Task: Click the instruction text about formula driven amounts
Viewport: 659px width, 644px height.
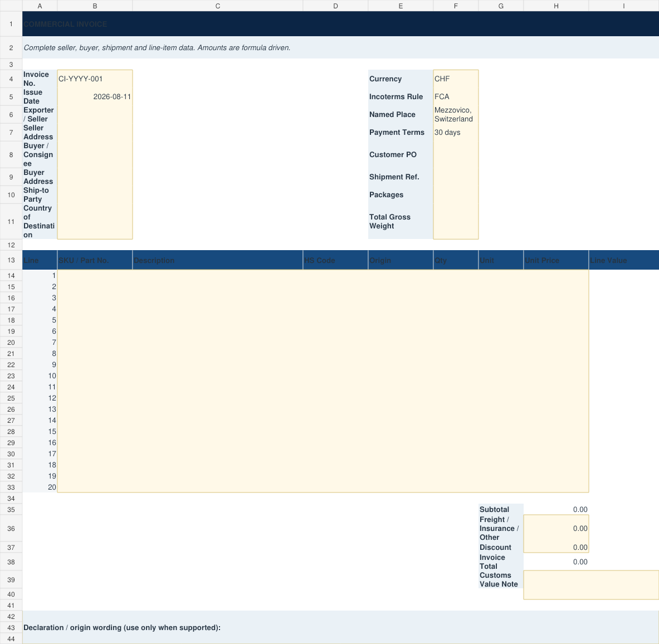Action: (x=157, y=47)
